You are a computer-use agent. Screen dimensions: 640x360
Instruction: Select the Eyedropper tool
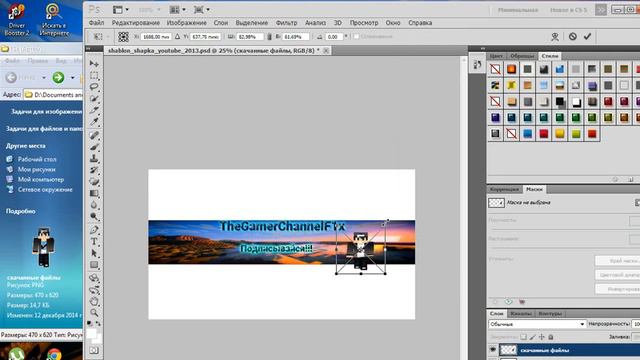[x=94, y=121]
